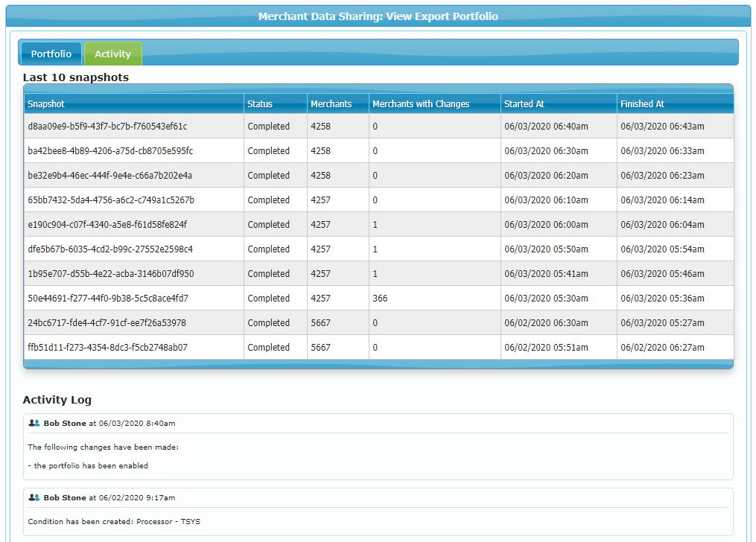
Task: Switch to the Portfolio tab
Action: pos(51,54)
